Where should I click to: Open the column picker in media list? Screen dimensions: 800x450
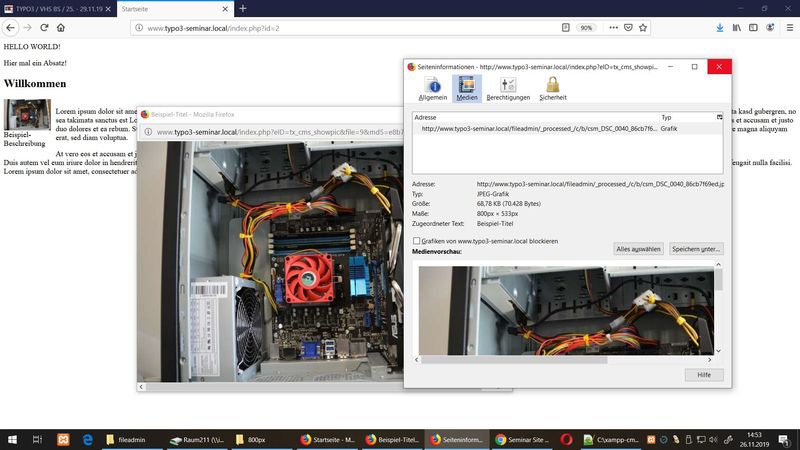tap(719, 117)
